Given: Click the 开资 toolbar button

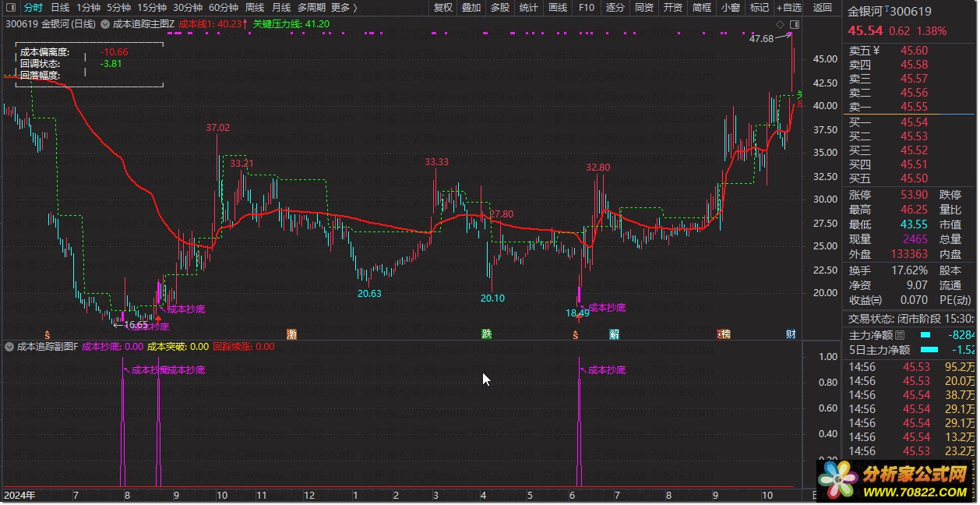Looking at the screenshot, I should coord(673,8).
